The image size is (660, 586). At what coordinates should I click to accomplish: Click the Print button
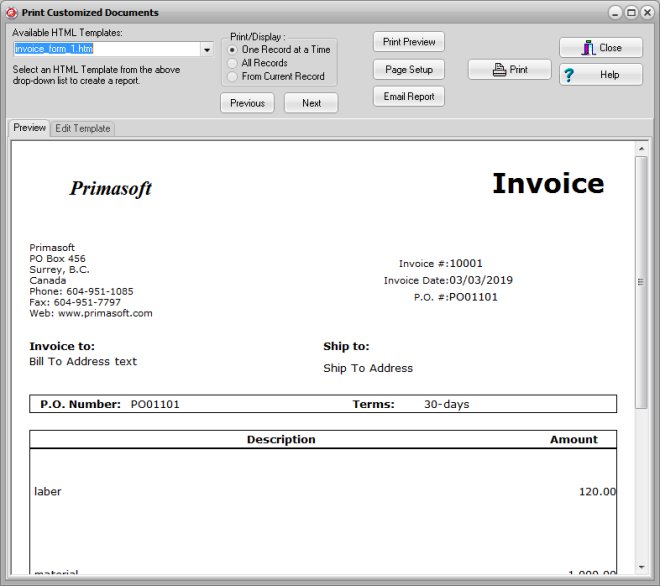click(x=510, y=69)
